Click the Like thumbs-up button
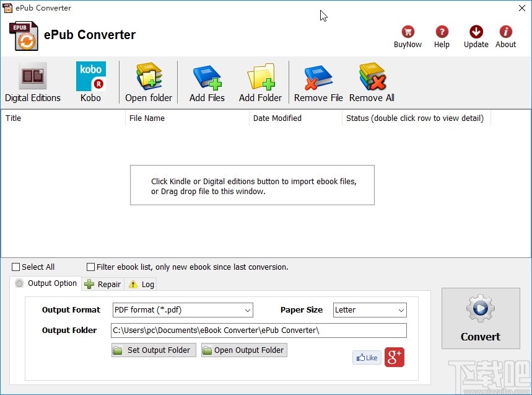The height and width of the screenshot is (395, 532). (x=367, y=358)
